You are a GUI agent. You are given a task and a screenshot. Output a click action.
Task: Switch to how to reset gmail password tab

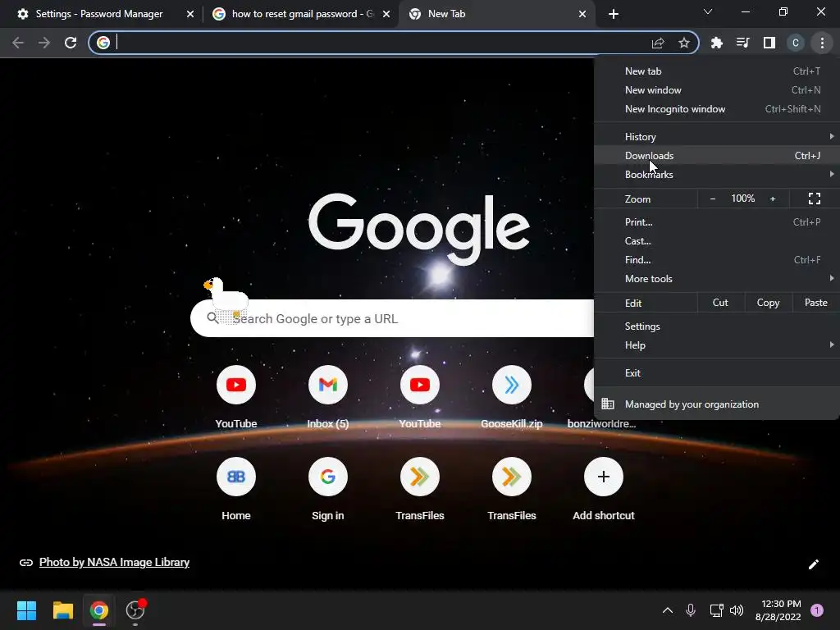[x=301, y=14]
